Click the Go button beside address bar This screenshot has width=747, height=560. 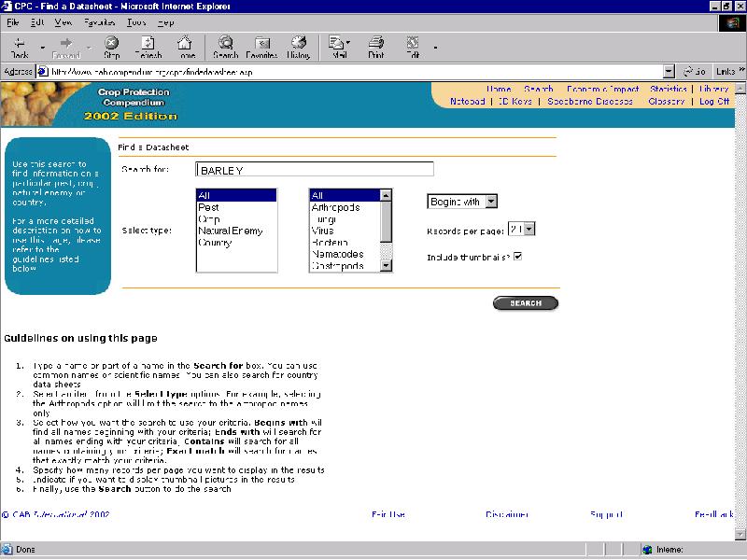point(695,72)
